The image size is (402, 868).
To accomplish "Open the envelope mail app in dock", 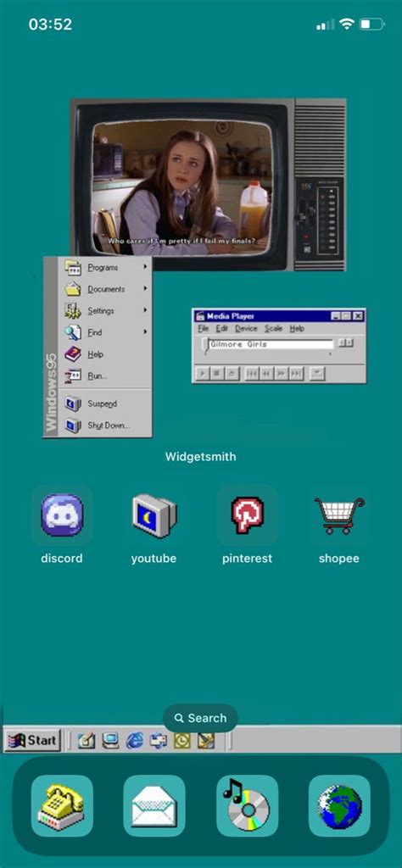I will click(x=154, y=805).
